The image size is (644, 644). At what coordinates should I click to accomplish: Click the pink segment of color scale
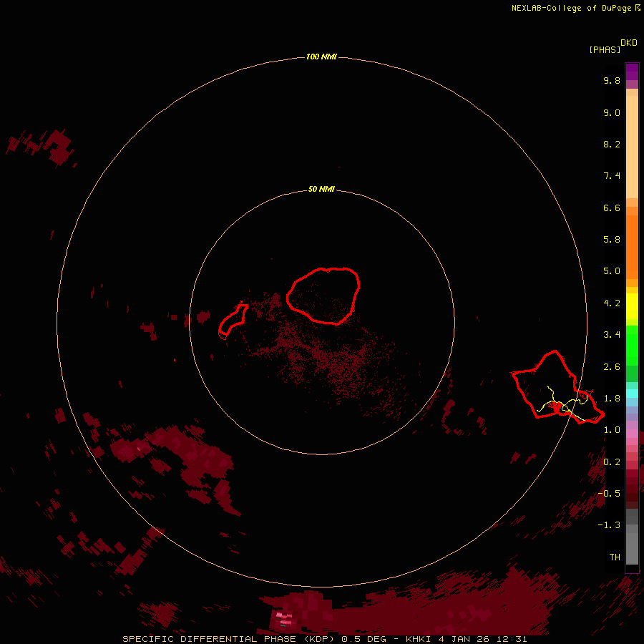632,434
